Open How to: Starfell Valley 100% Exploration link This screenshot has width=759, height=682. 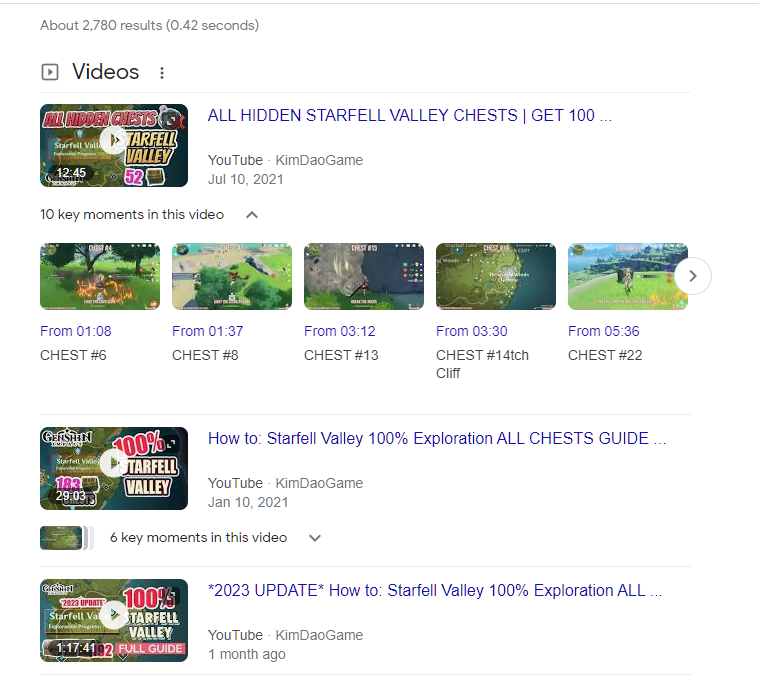[x=437, y=438]
